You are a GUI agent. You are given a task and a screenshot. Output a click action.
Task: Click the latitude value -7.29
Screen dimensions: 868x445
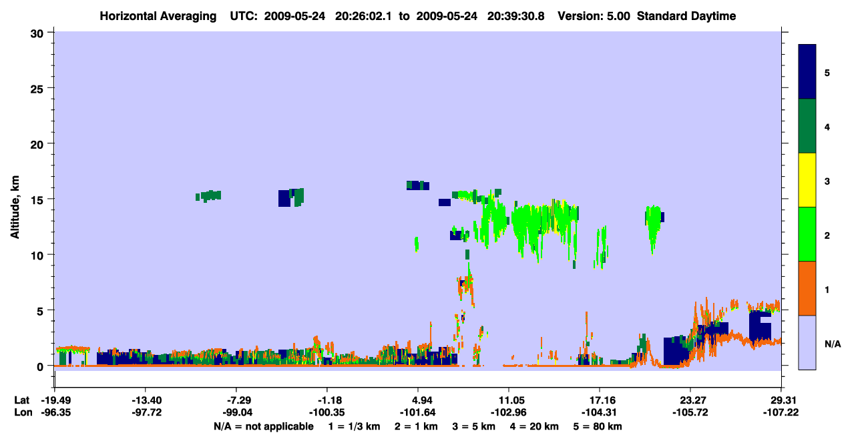(239, 400)
